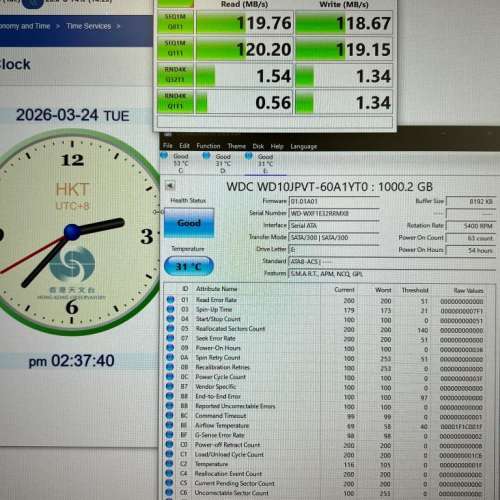Click the Transfer Mode field SATA/300
Image resolution: width=500 pixels, height=500 pixels.
click(x=334, y=238)
